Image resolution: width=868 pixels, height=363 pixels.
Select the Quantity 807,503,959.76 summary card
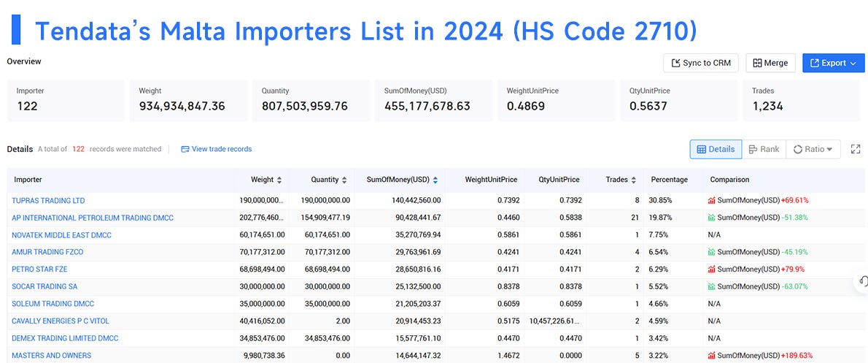(311, 100)
